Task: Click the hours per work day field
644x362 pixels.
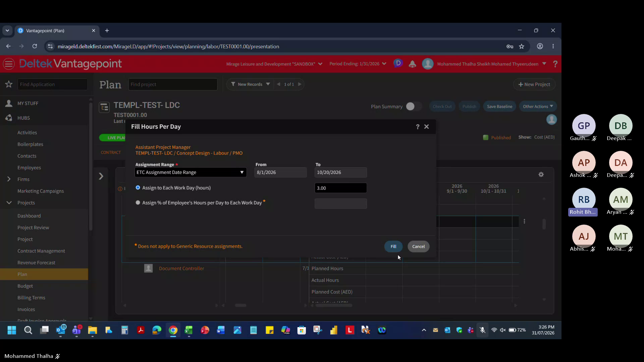Action: point(340,188)
